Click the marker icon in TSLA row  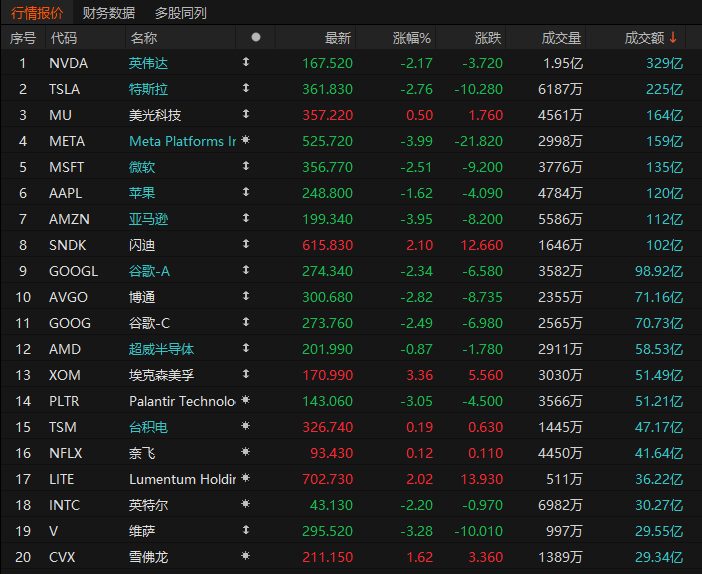pyautogui.click(x=246, y=88)
